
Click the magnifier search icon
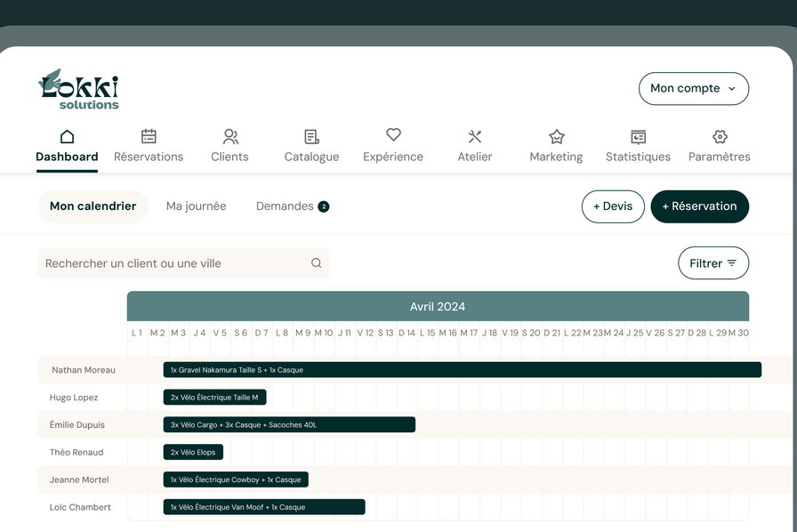(316, 263)
